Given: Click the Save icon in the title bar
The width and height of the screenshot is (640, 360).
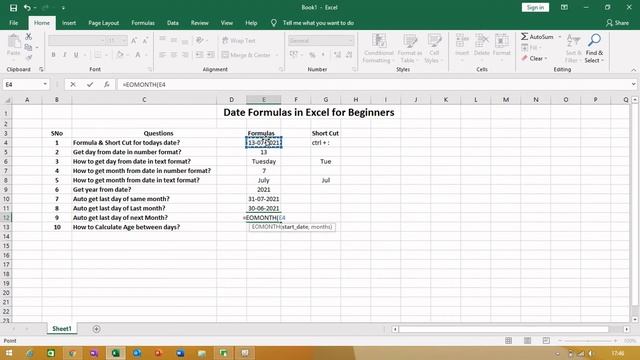Looking at the screenshot, I should point(13,7).
